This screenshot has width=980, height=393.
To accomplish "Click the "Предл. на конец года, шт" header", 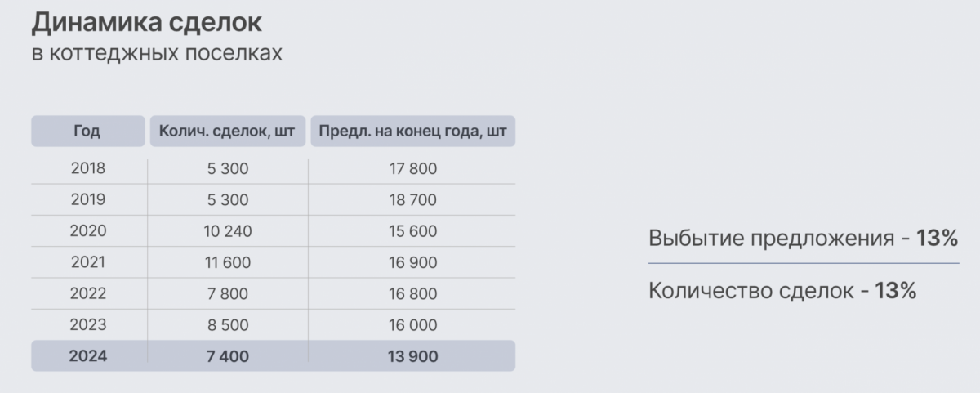I will coord(412,132).
